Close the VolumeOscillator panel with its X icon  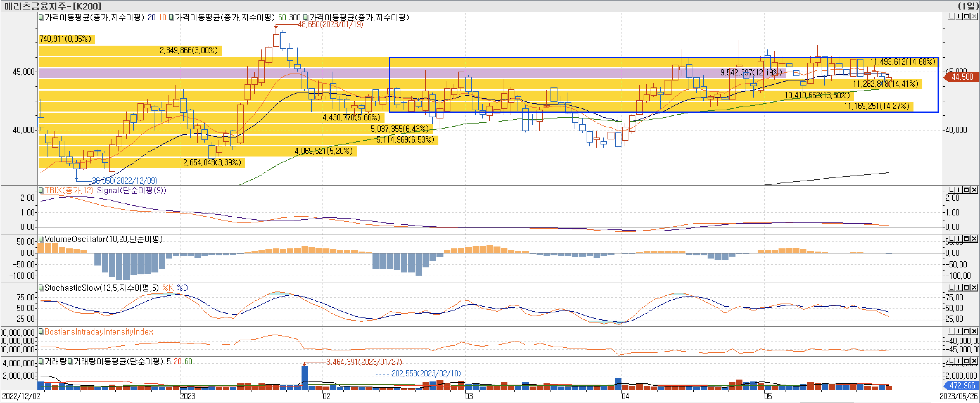974,238
